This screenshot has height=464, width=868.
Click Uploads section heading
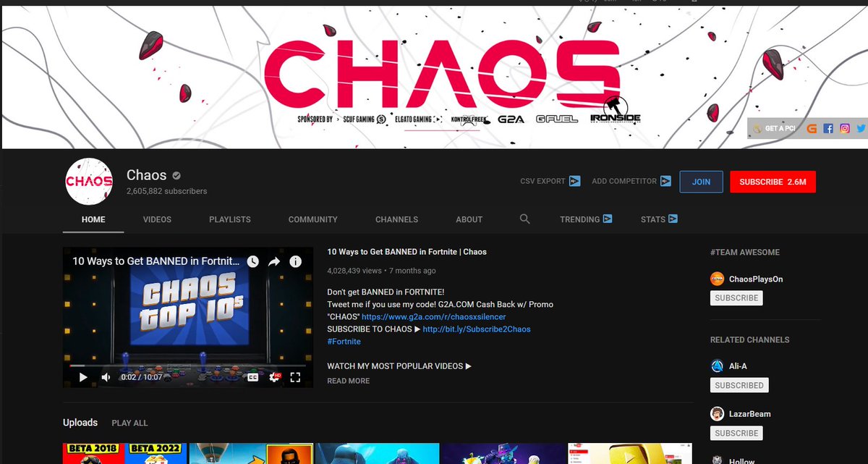coord(80,423)
